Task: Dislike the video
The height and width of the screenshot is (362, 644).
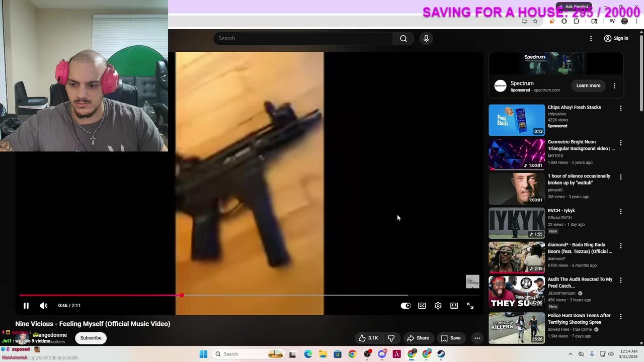Action: 391,338
